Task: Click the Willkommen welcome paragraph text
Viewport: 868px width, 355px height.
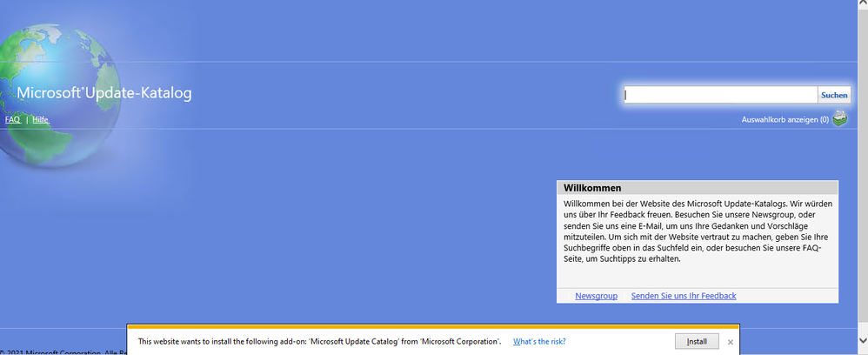Action: point(698,231)
